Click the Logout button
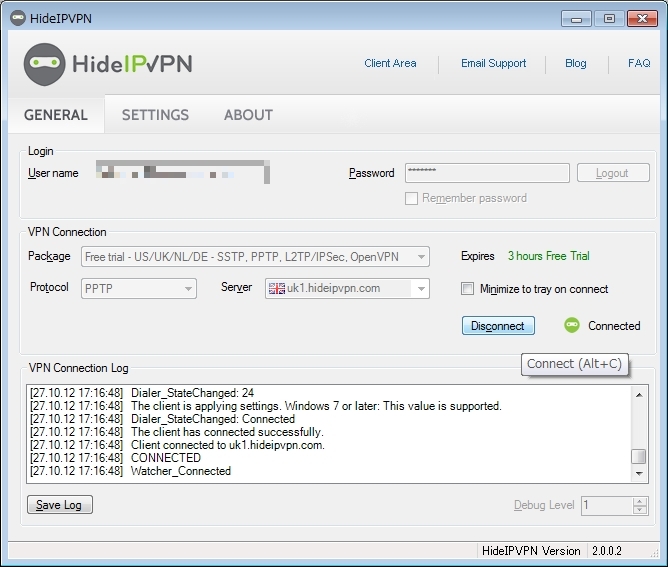668x567 pixels. 613,173
